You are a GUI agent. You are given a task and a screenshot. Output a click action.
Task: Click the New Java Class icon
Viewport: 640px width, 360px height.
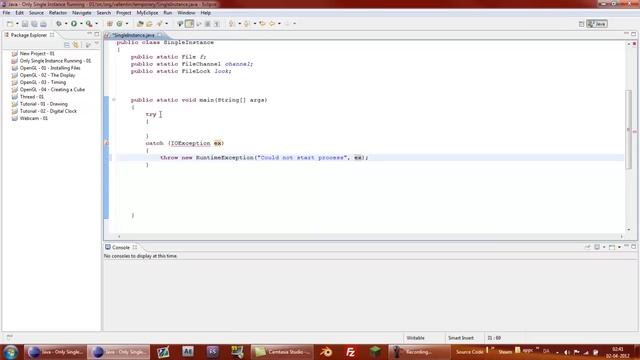120,24
